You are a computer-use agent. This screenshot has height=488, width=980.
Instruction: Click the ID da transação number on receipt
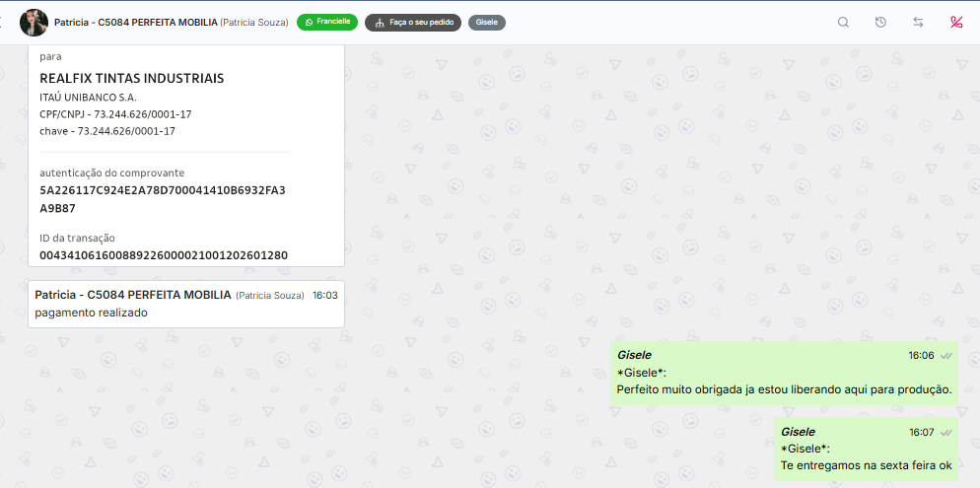click(164, 255)
